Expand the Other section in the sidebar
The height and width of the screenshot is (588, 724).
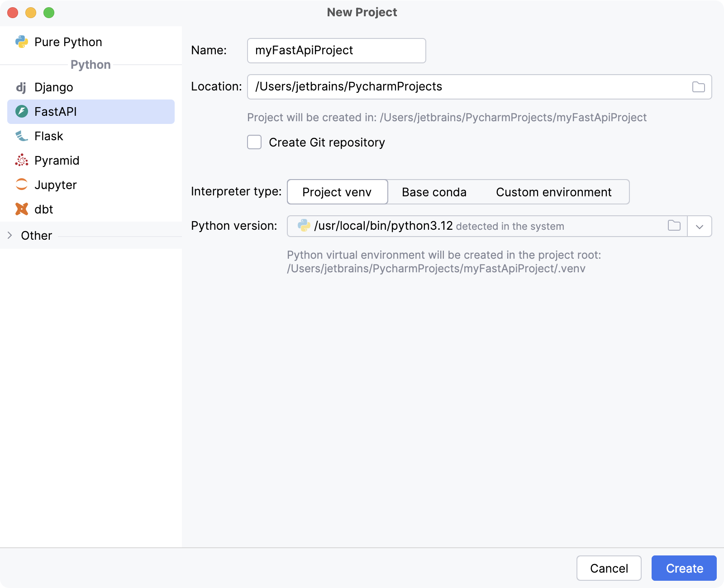[9, 235]
